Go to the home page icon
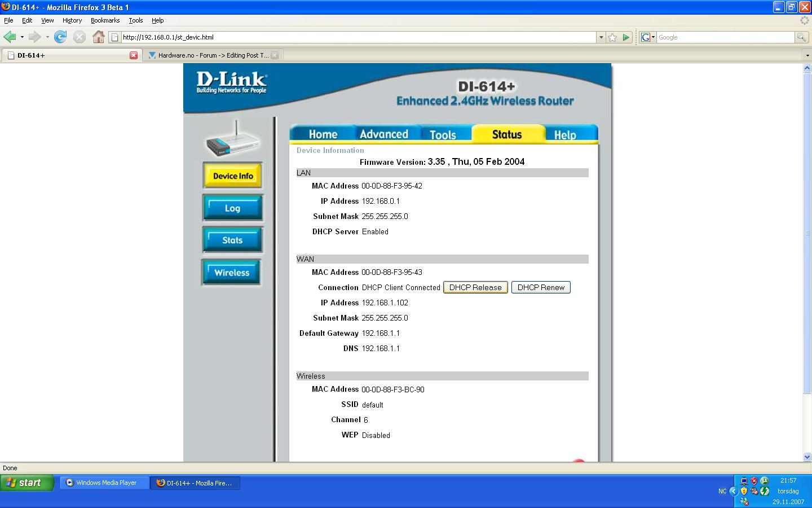 click(99, 37)
